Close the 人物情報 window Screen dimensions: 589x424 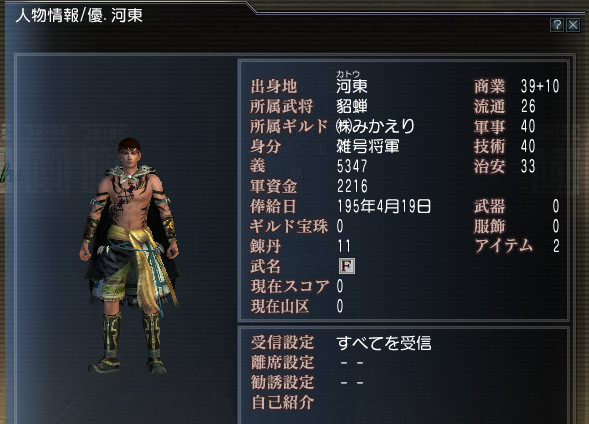573,25
